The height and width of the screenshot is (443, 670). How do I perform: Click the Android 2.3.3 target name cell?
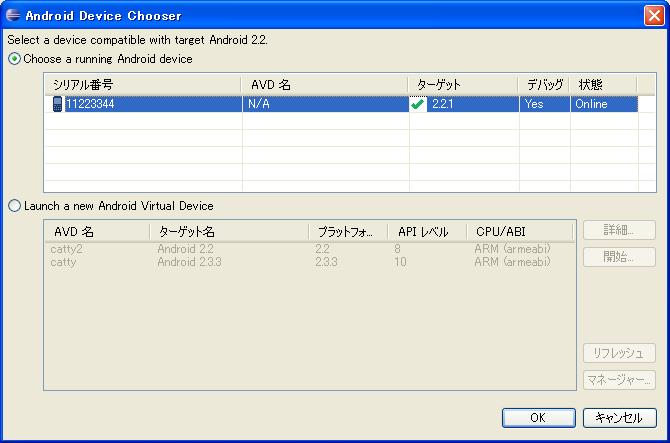tap(189, 262)
